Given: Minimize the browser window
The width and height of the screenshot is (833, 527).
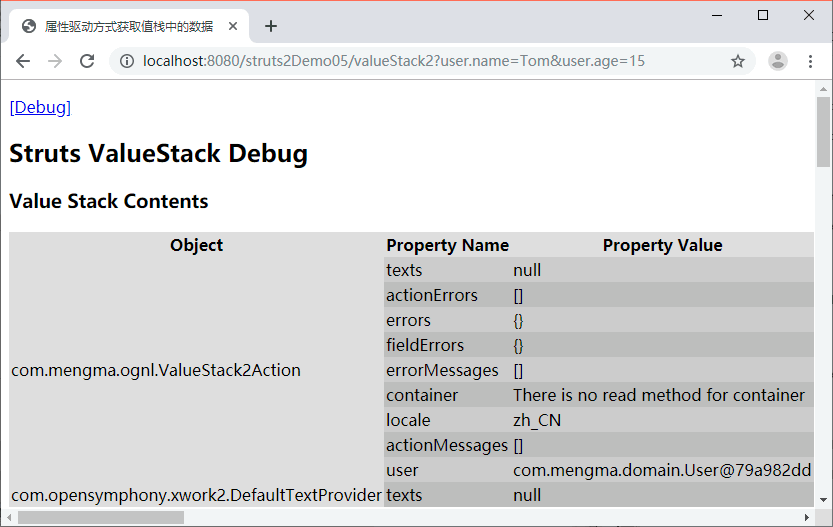Looking at the screenshot, I should pyautogui.click(x=717, y=15).
